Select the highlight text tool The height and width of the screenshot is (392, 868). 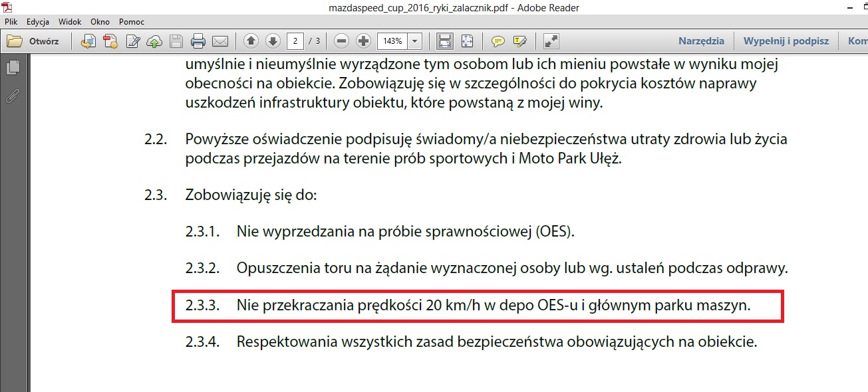[x=519, y=41]
